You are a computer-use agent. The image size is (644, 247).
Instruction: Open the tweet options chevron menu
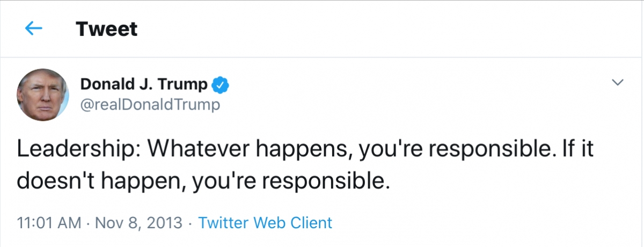tap(618, 83)
